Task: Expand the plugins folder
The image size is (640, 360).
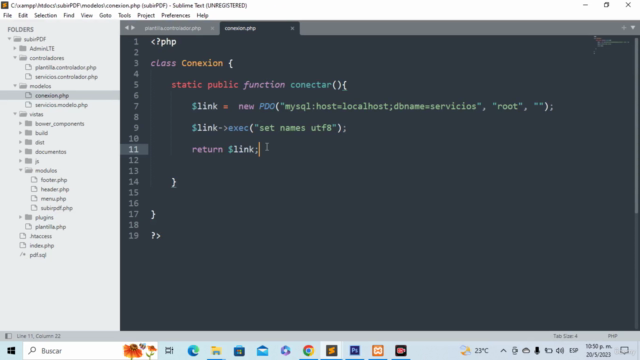Action: (x=20, y=218)
